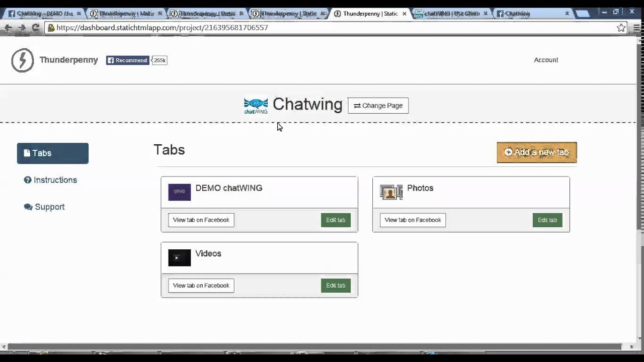Click the Change Page button
This screenshot has width=644, height=362.
[378, 106]
